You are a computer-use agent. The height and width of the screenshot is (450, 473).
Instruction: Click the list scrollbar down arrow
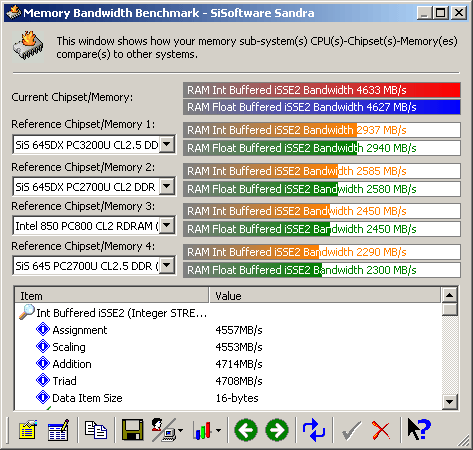(x=450, y=402)
